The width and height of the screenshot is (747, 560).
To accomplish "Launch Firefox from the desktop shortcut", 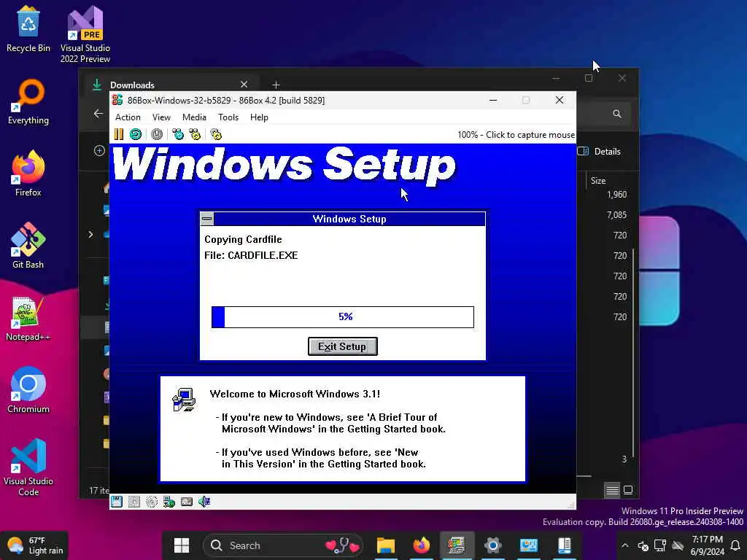I will (28, 174).
